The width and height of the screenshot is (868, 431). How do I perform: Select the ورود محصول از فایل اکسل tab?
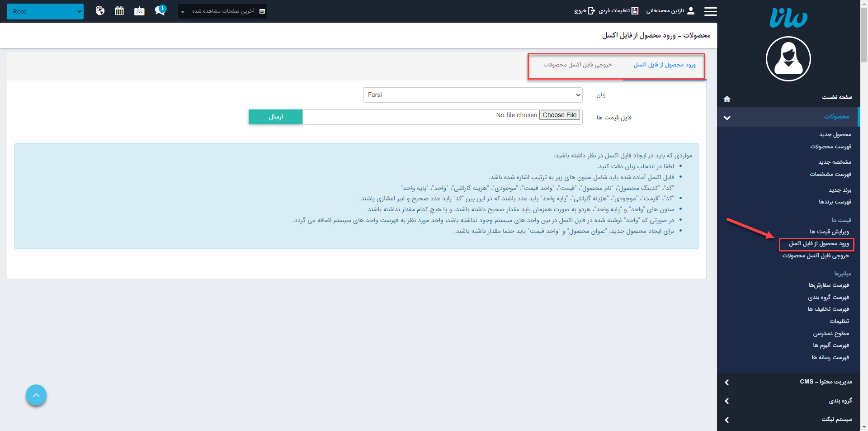click(664, 65)
